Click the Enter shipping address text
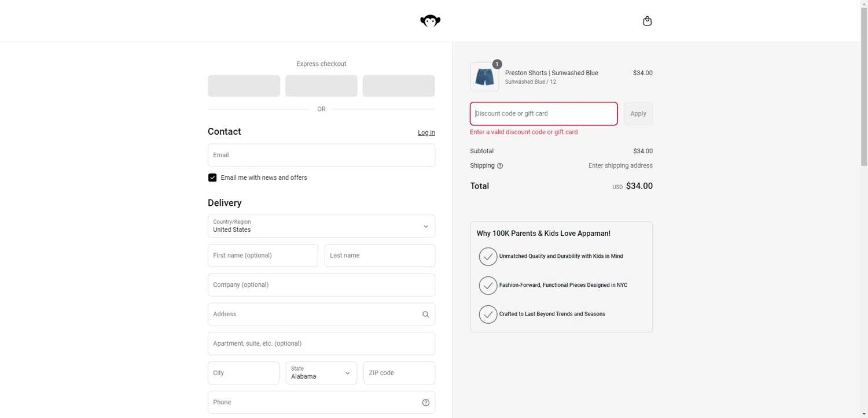 tap(620, 166)
